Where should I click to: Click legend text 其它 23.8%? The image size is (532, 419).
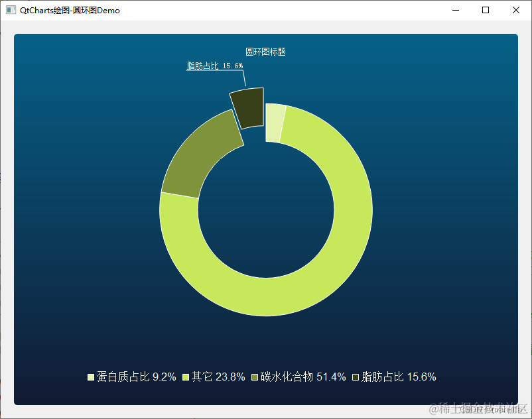218,377
